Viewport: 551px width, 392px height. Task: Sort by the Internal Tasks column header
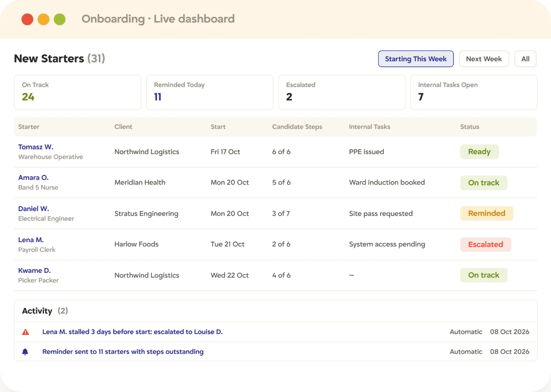pos(370,127)
